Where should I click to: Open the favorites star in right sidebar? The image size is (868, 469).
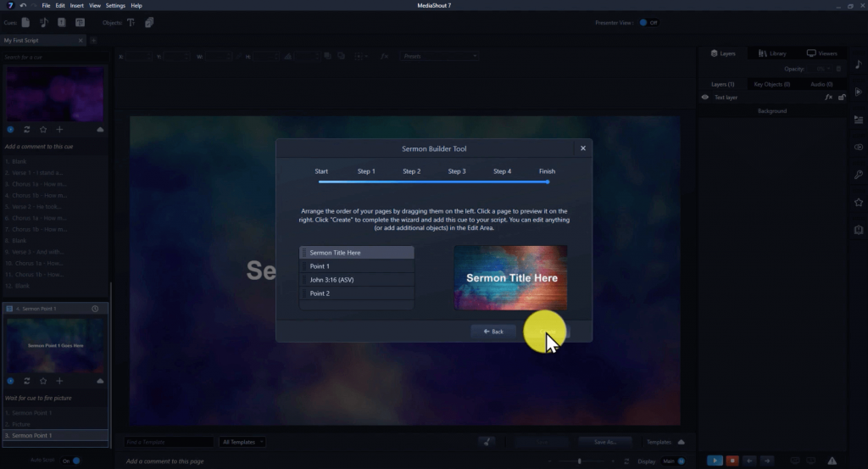pos(859,202)
